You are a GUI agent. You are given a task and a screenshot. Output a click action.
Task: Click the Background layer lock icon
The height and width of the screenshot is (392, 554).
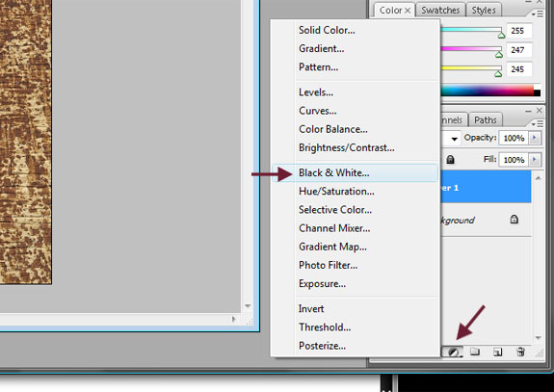[514, 220]
